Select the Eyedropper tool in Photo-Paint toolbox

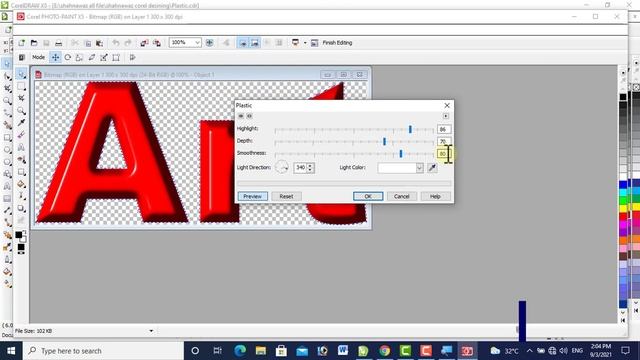point(21,123)
